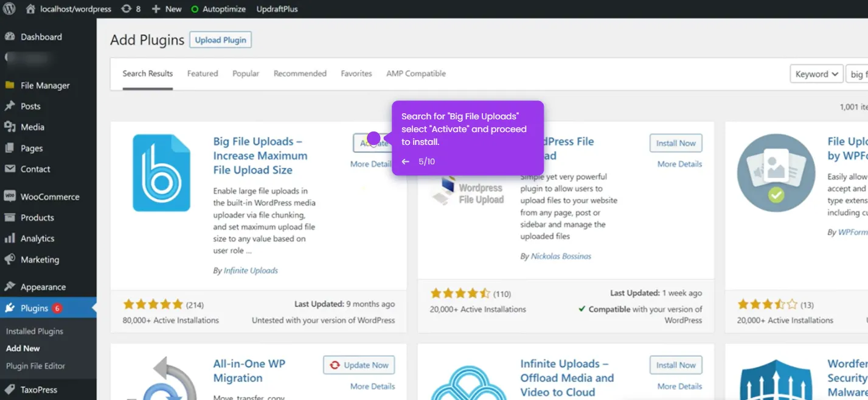Click the back arrow in the tooltip
Screen dimensions: 868x400
pyautogui.click(x=406, y=161)
